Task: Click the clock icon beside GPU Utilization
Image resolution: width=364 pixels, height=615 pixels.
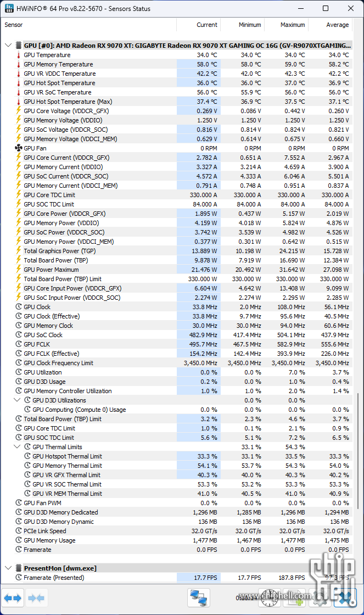Action: pos(19,372)
